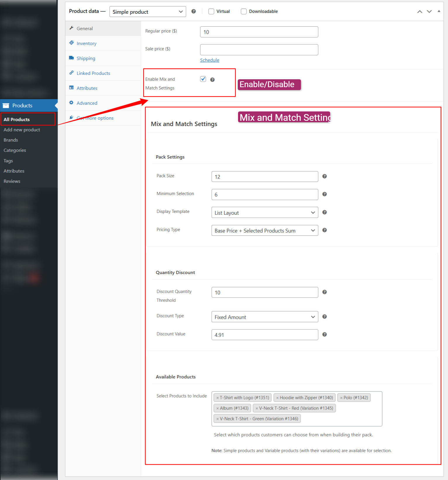Show Display Template help tooltip
The height and width of the screenshot is (480, 448).
point(325,212)
